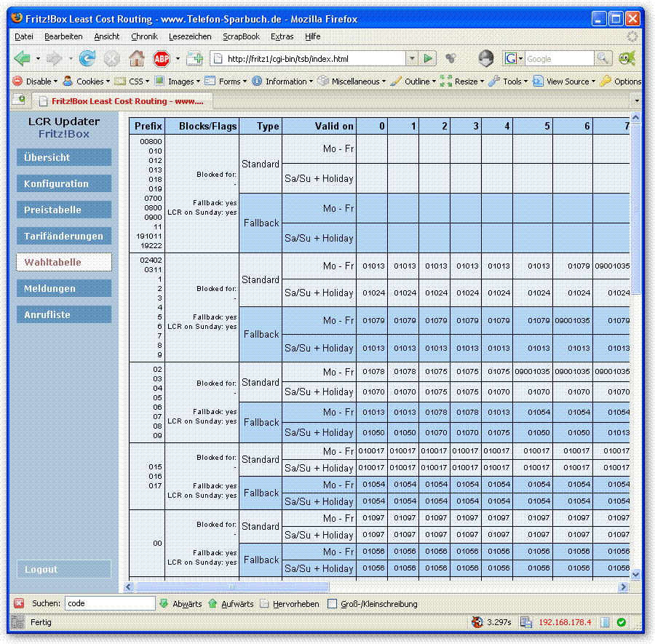Viewport: 655px width, 644px height.
Task: Open the Outline dropdown menu
Action: (413, 81)
